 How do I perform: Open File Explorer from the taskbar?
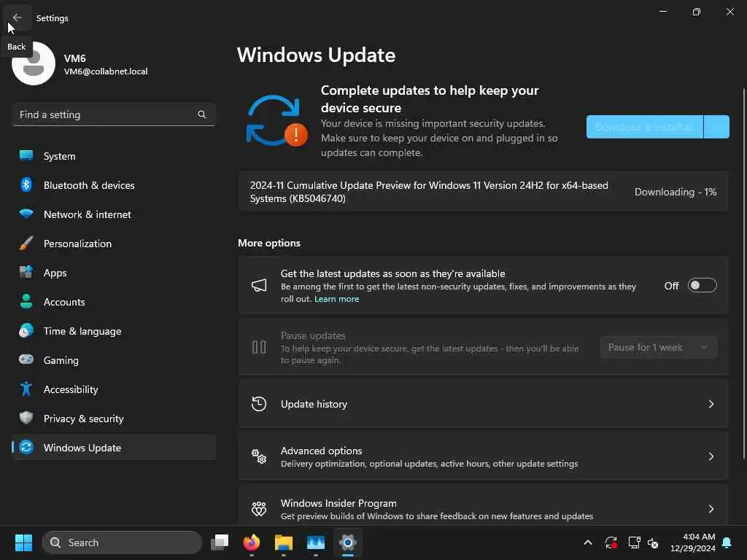(284, 542)
